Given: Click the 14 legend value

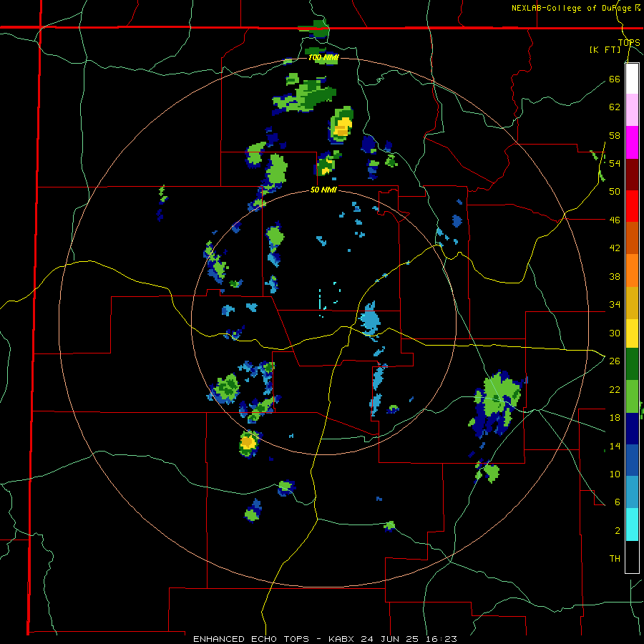Looking at the screenshot, I should pos(615,446).
